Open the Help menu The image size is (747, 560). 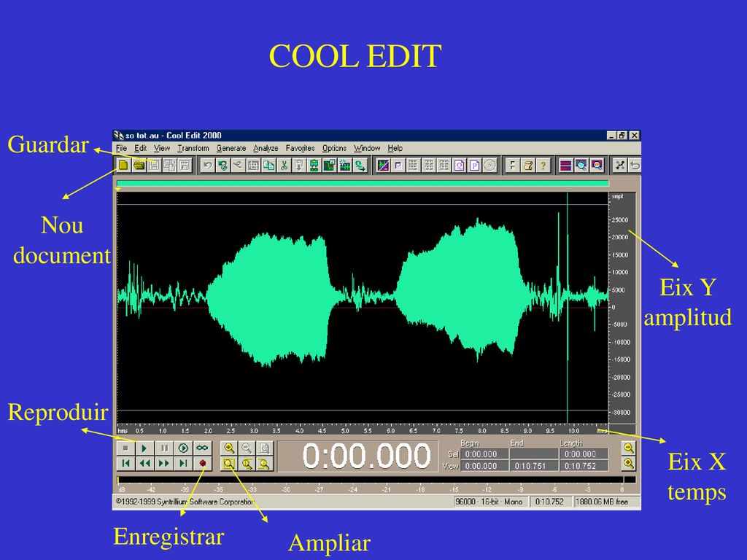pos(395,148)
